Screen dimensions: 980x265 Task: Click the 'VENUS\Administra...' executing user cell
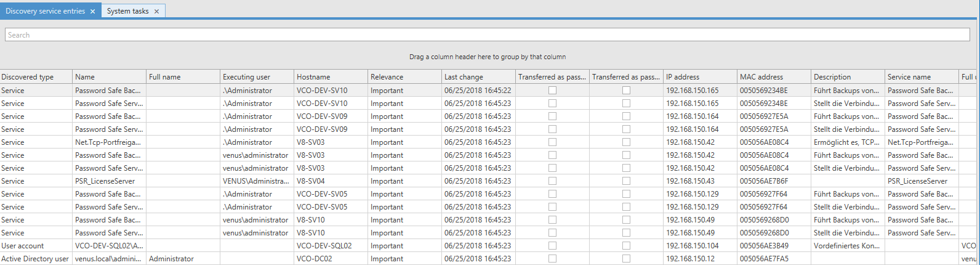click(255, 181)
